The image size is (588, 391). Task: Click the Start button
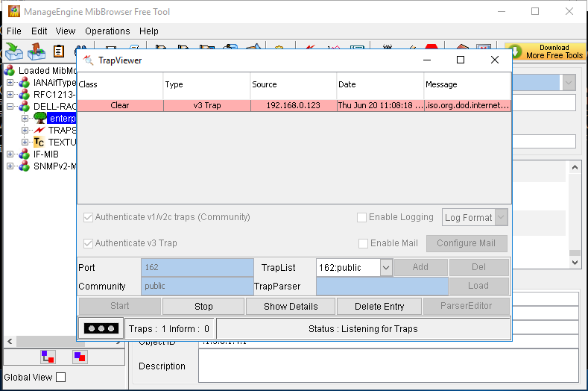point(120,306)
